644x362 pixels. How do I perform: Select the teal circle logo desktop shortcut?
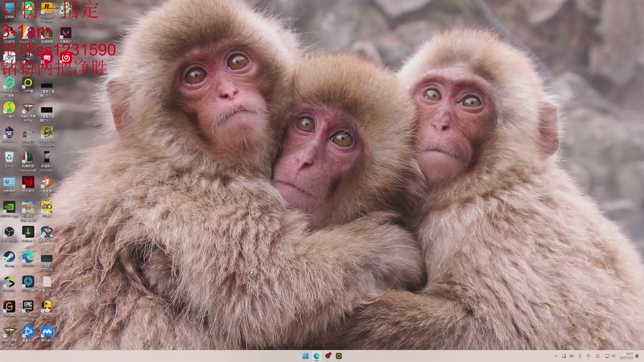(27, 282)
